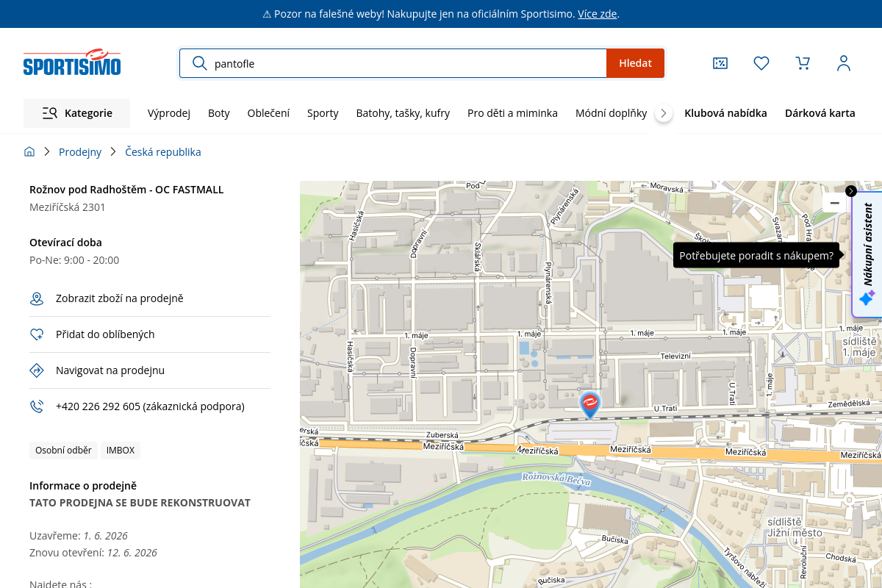
Task: Click Zobrazit zboží na prodejně
Action: tap(119, 298)
